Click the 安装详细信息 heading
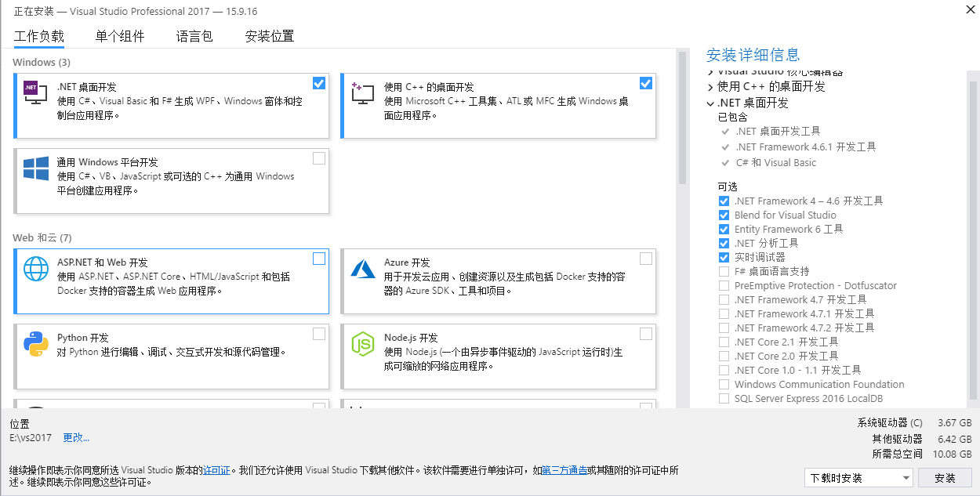Viewport: 980px width, 496px height. click(x=753, y=55)
